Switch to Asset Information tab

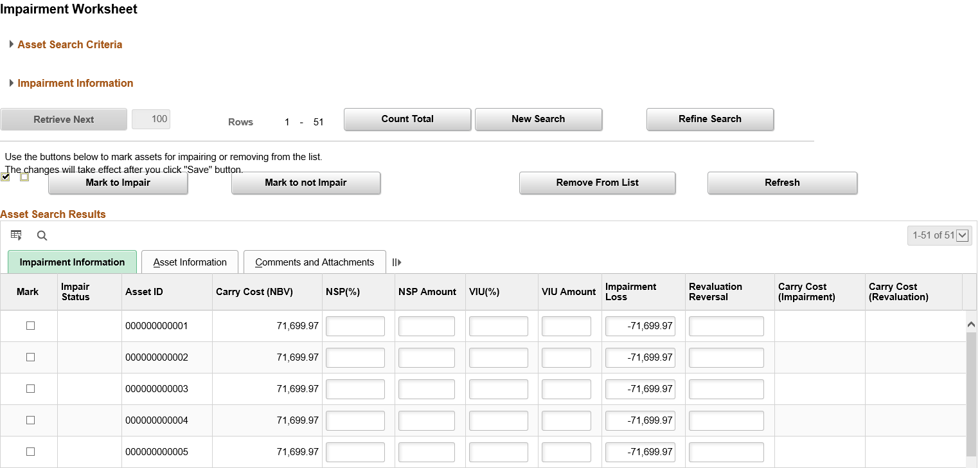(x=190, y=262)
